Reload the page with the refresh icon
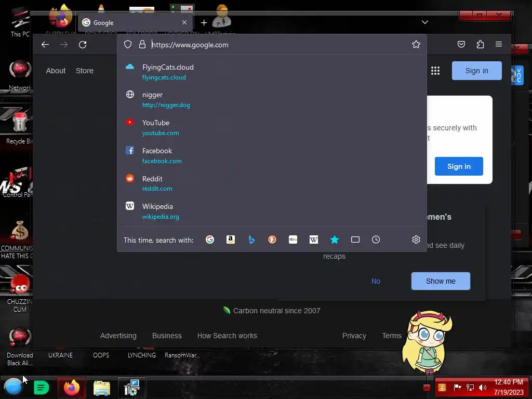Image resolution: width=532 pixels, height=399 pixels. click(83, 45)
